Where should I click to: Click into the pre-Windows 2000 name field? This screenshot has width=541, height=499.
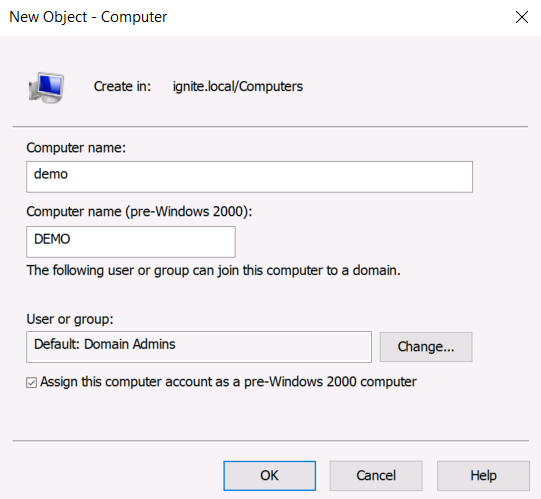pyautogui.click(x=131, y=242)
